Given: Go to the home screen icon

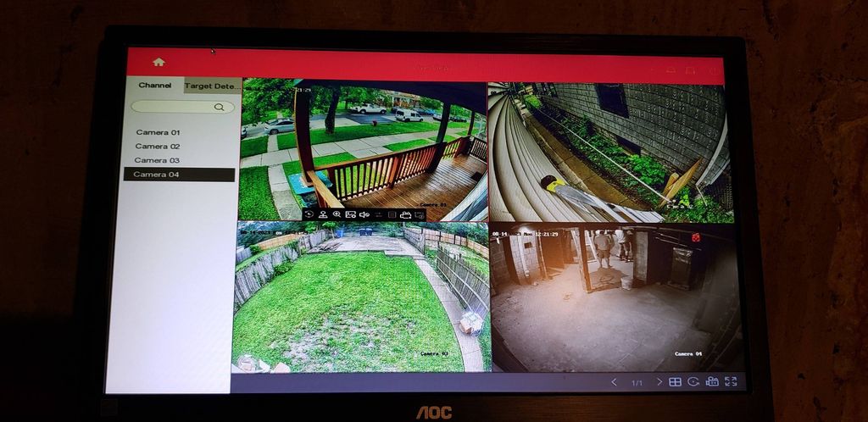Looking at the screenshot, I should point(159,62).
